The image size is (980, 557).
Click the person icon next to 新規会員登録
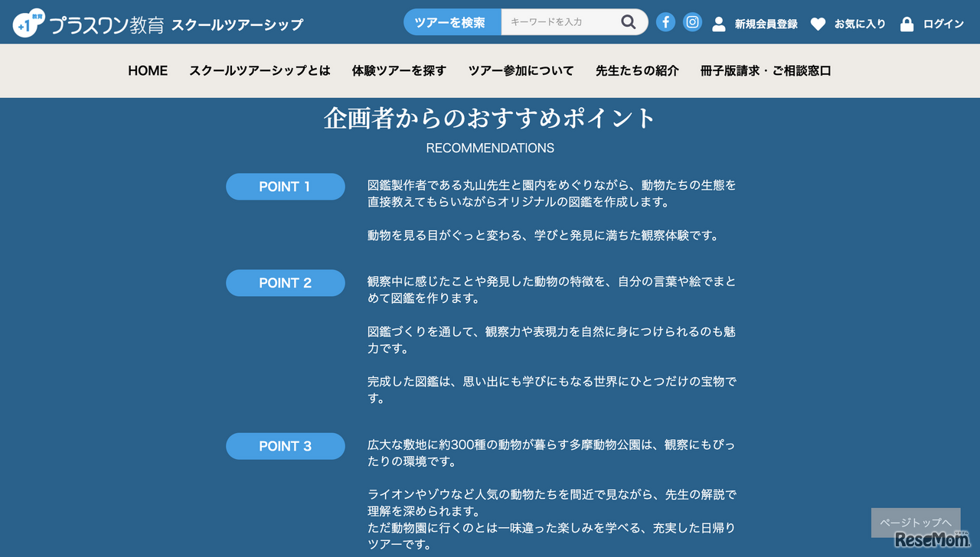pos(718,21)
